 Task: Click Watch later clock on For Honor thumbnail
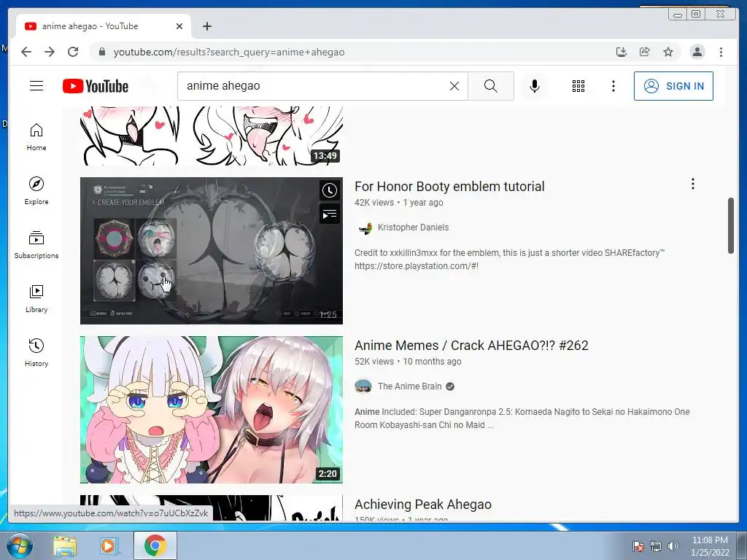[330, 191]
